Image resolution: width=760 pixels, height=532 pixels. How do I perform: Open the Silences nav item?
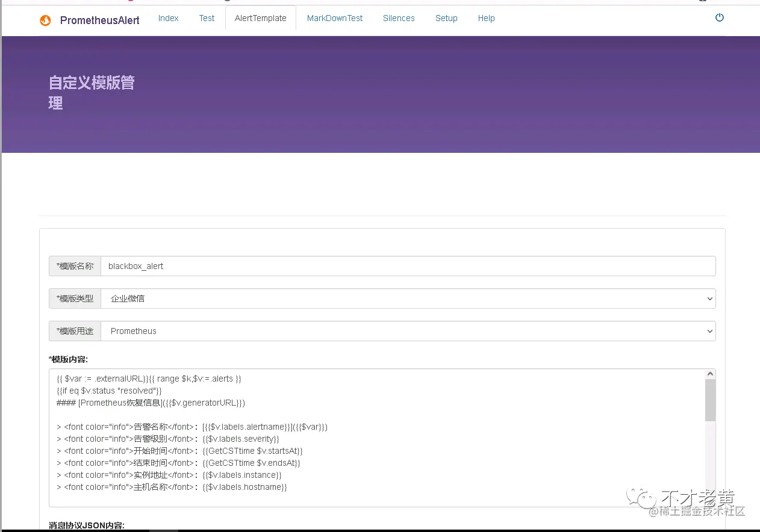pyautogui.click(x=399, y=18)
